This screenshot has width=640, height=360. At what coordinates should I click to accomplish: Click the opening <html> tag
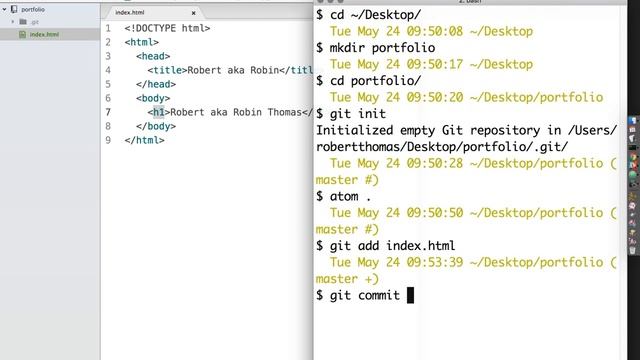[x=142, y=42]
